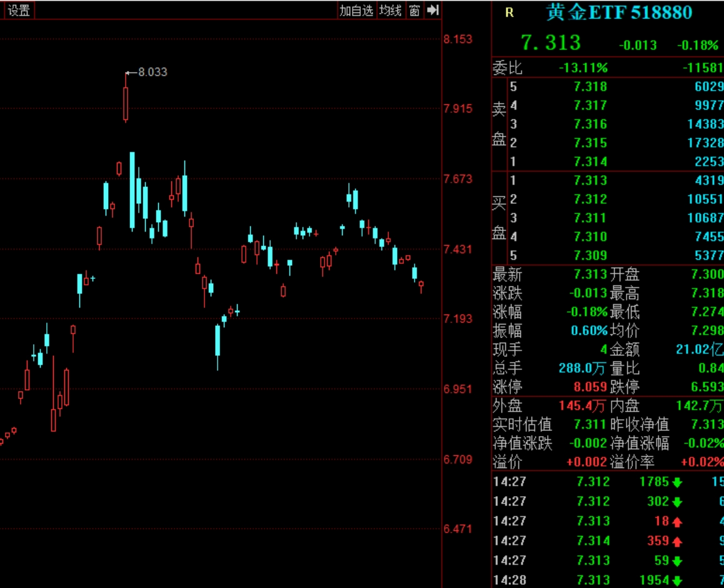The width and height of the screenshot is (724, 588).
Task: Select sell level 3 price 7.316
Action: pyautogui.click(x=590, y=124)
